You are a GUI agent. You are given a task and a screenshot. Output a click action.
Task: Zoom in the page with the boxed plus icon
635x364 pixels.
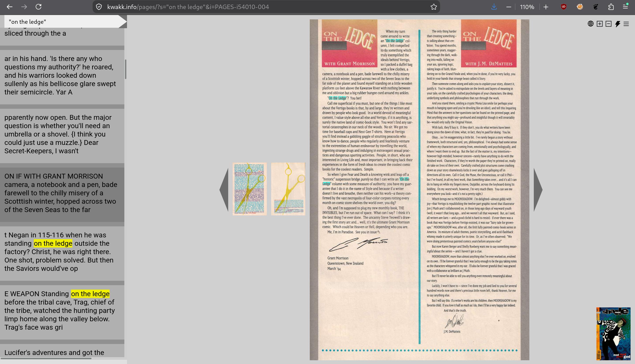[600, 24]
